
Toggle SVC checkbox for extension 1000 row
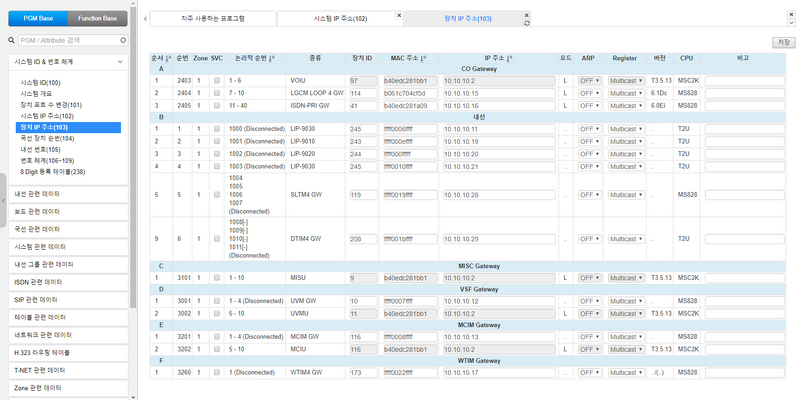(x=217, y=129)
